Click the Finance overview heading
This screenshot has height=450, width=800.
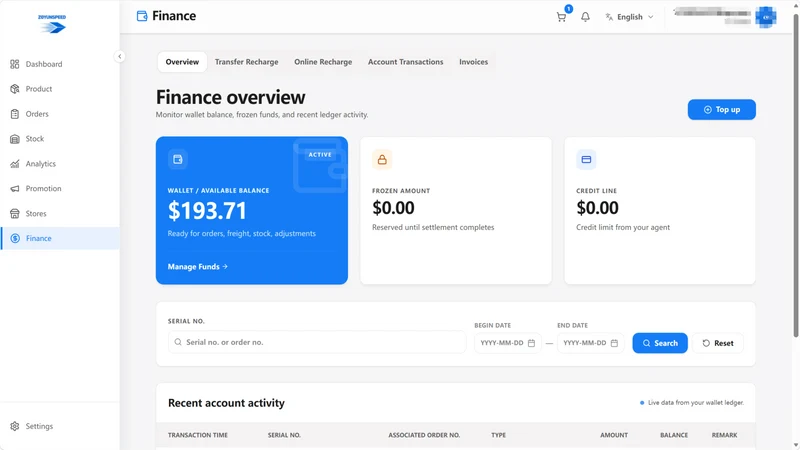tap(230, 97)
